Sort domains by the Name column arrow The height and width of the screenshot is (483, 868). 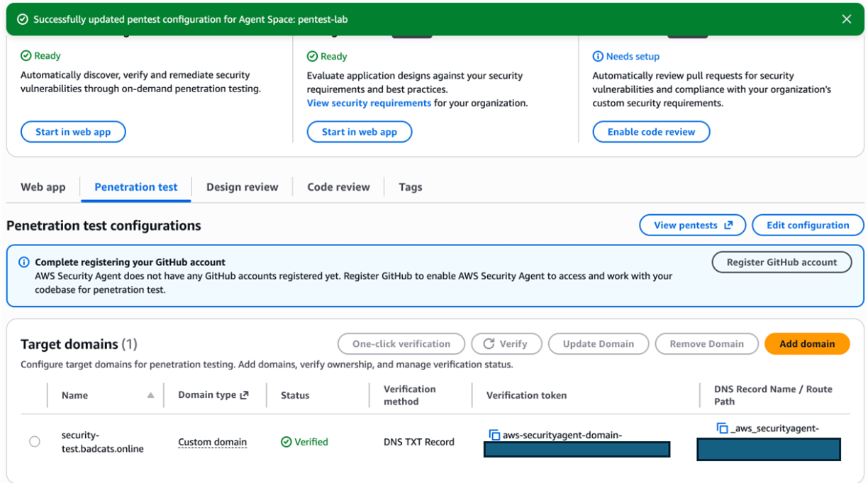(150, 396)
